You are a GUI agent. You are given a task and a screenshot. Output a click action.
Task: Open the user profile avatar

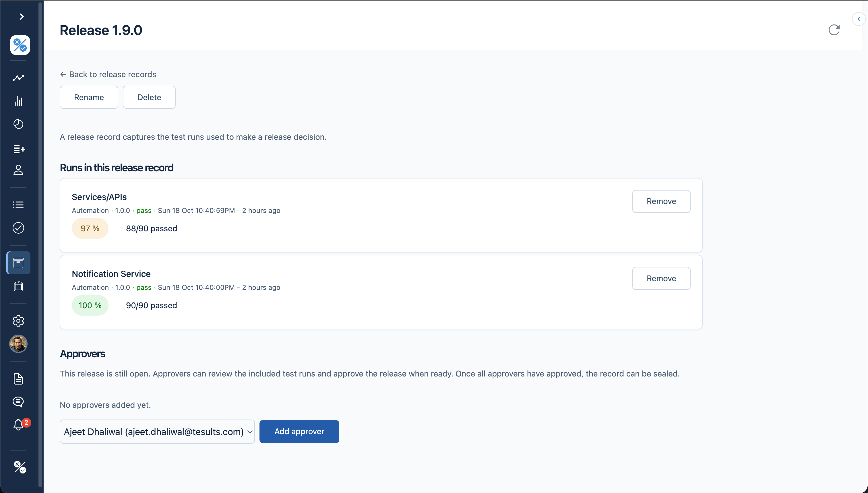[x=18, y=344]
